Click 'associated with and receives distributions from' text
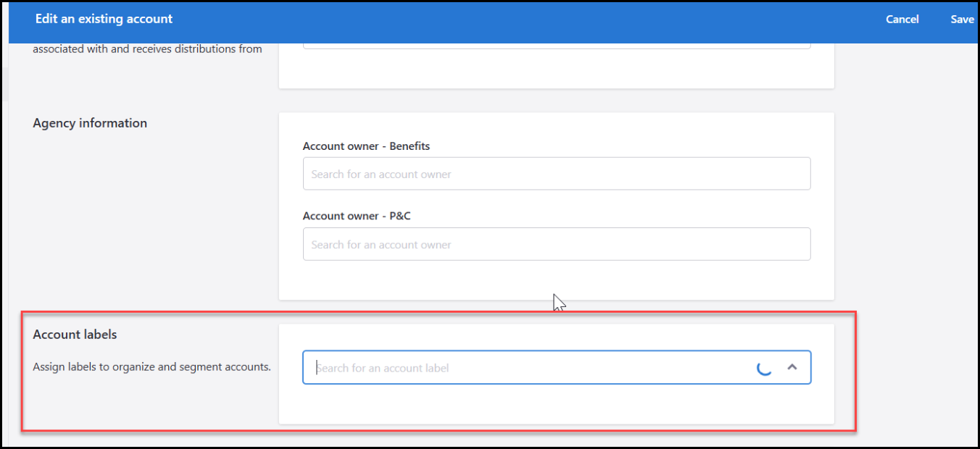The width and height of the screenshot is (980, 449). tap(147, 49)
